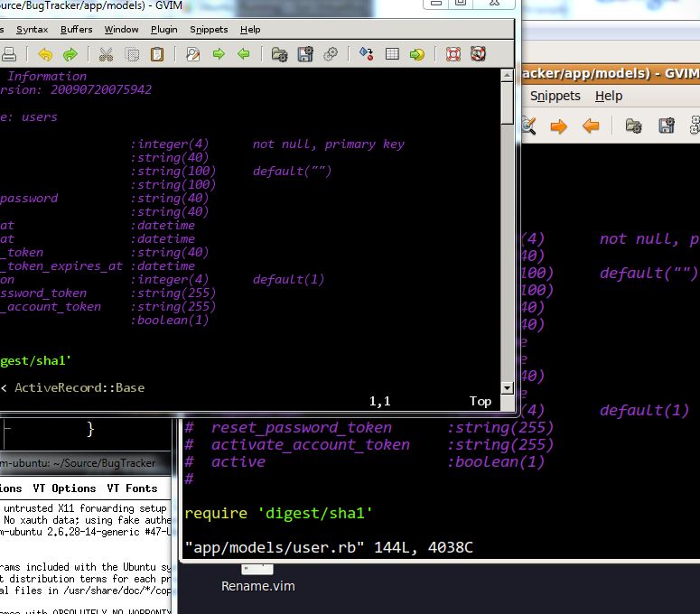Click the yellow Undo arrow in front GVIM

(x=45, y=54)
